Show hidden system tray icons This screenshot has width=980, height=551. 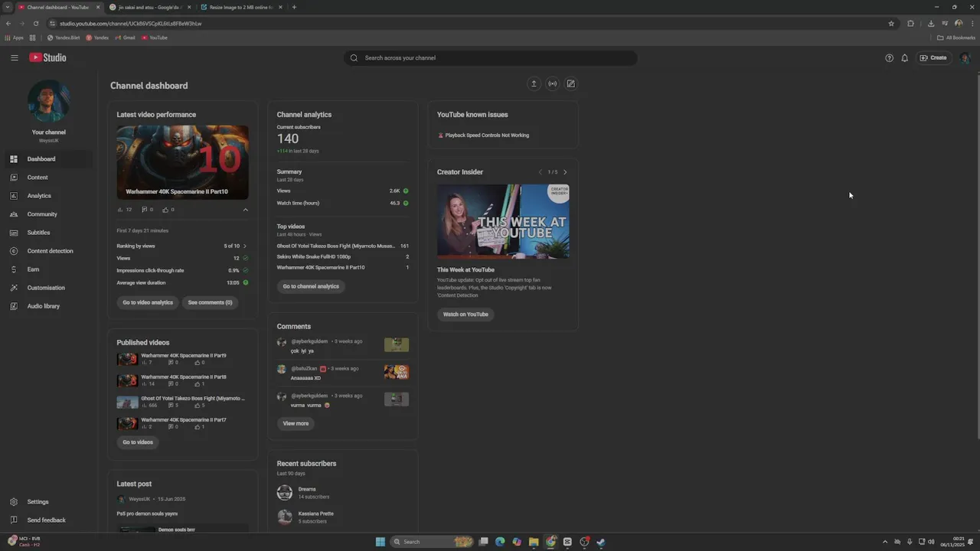(885, 542)
